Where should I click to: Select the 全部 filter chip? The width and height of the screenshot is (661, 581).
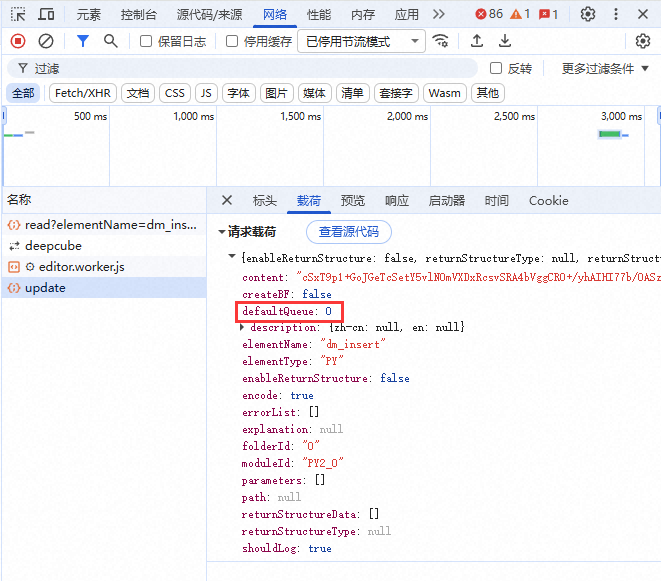point(23,93)
